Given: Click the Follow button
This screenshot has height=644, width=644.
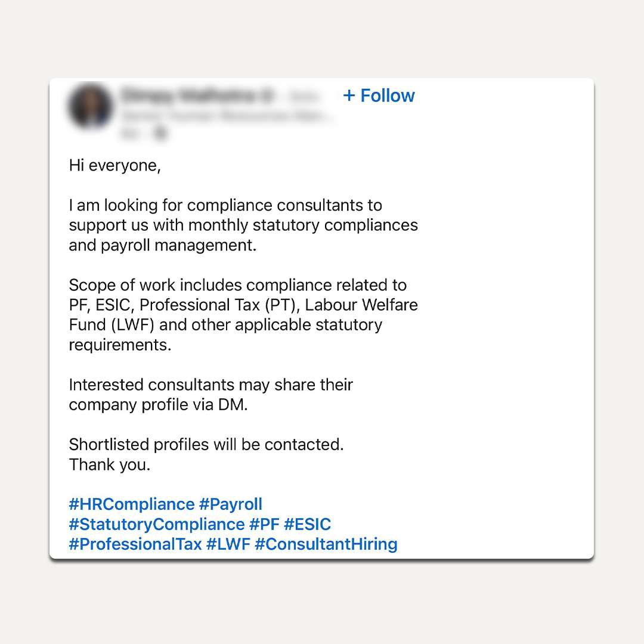Looking at the screenshot, I should (x=386, y=96).
